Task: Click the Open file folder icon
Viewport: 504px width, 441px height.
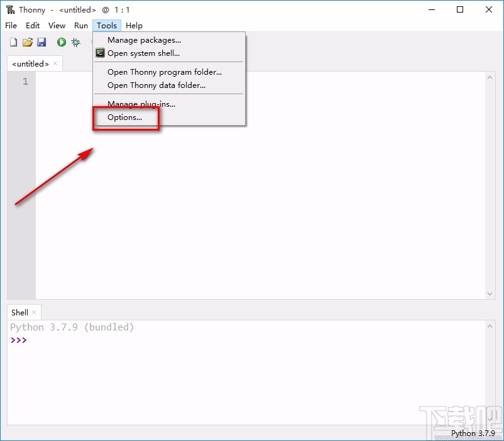Action: [x=28, y=42]
